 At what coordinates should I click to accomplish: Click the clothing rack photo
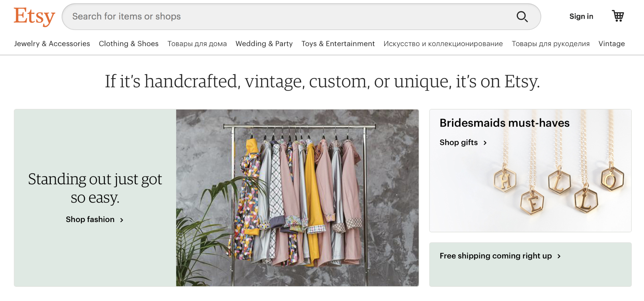point(297,198)
